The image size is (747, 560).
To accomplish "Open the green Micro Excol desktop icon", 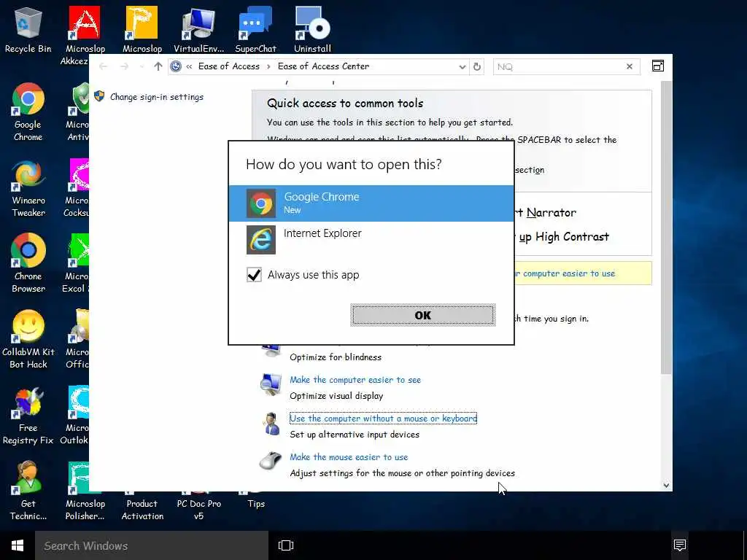I will pyautogui.click(x=76, y=263).
